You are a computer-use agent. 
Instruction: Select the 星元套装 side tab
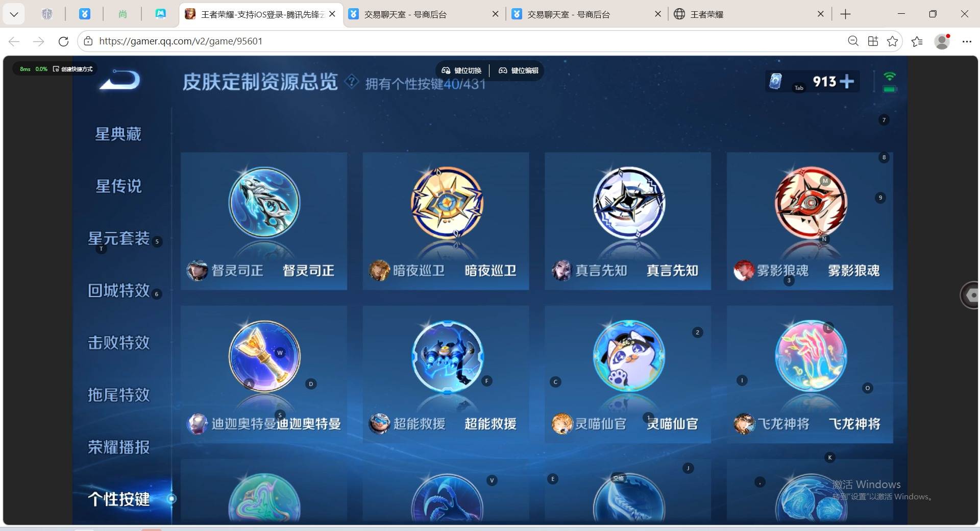click(118, 238)
